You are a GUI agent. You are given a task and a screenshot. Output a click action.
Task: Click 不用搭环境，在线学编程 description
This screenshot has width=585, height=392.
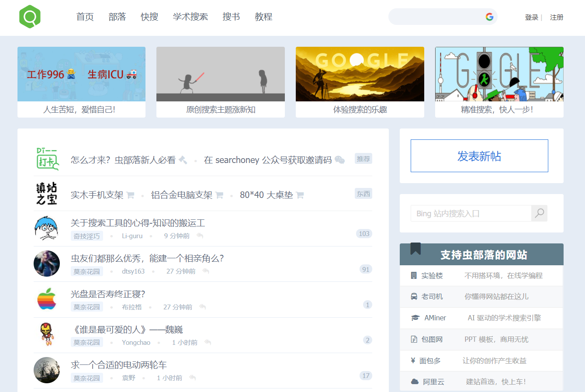click(x=503, y=275)
